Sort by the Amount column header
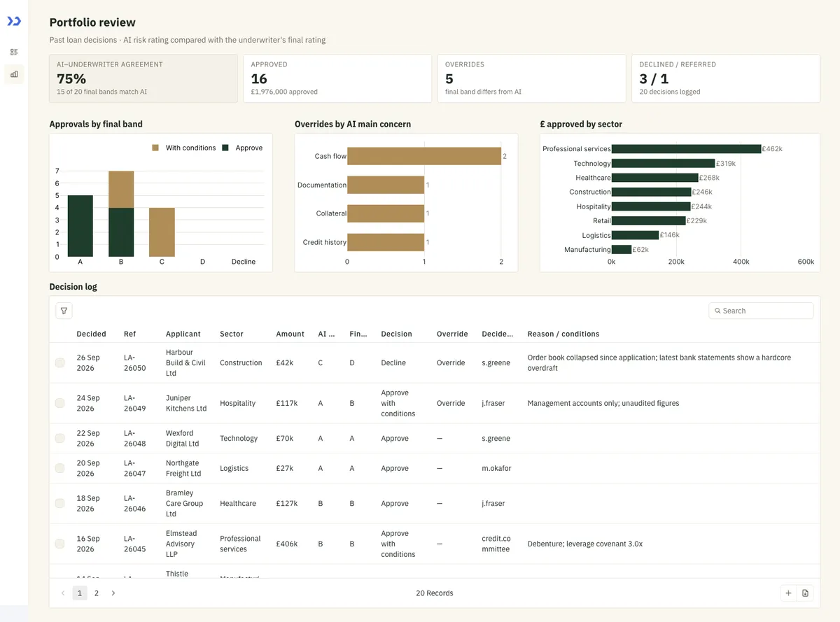The height and width of the screenshot is (622, 840). point(290,334)
